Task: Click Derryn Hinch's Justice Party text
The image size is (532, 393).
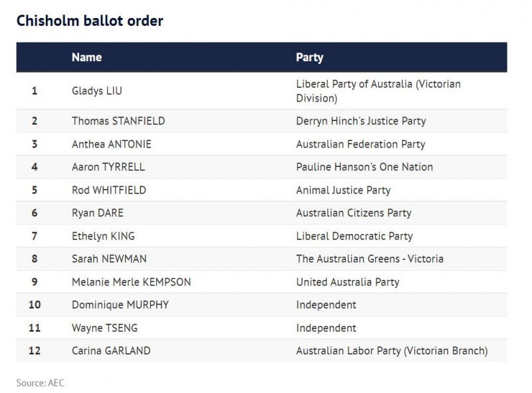Action: pos(360,121)
